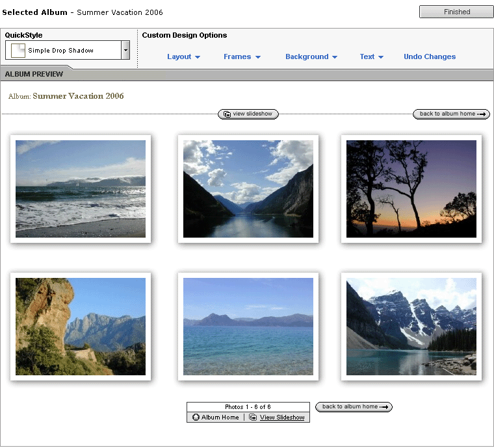Open the snowy mountain lake photo
This screenshot has height=448, width=494.
411,327
